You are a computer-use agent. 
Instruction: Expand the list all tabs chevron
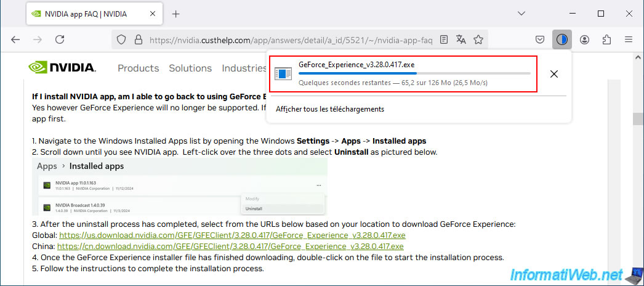click(x=521, y=14)
